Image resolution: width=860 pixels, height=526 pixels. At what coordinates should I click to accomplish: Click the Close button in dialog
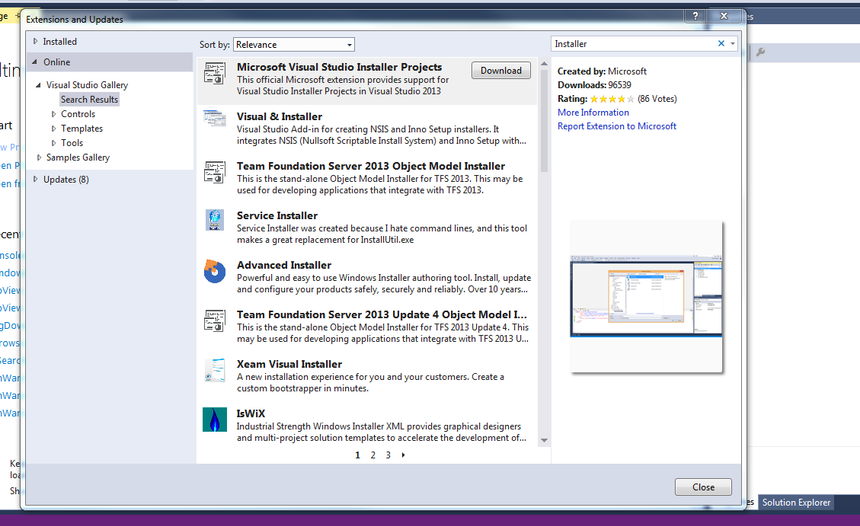[703, 487]
